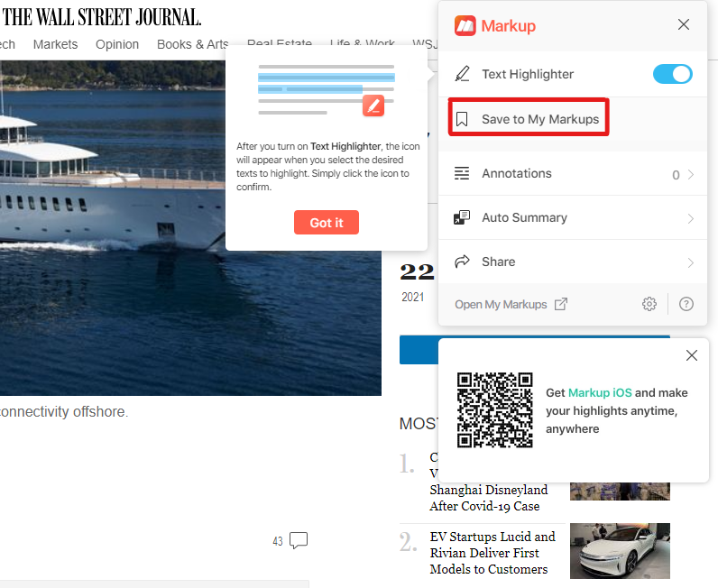
Task: Close the Markup iOS promo popup
Action: (x=692, y=355)
